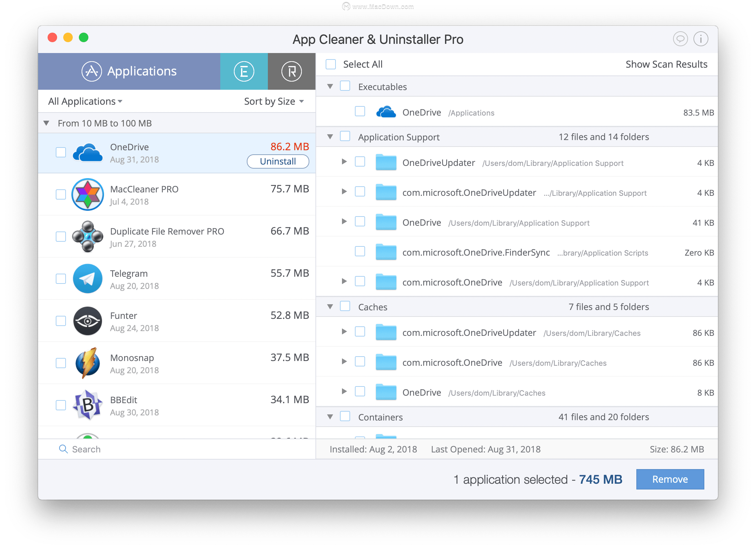
Task: Check the Executables group checkbox
Action: 345,86
